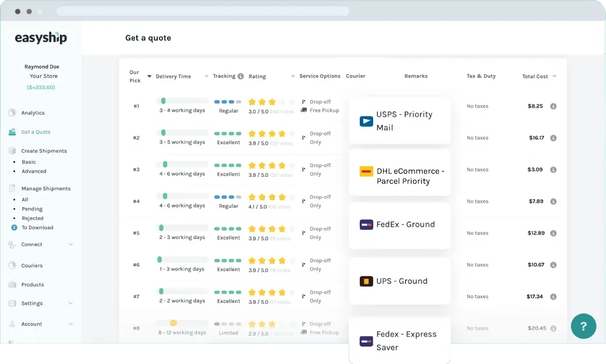The width and height of the screenshot is (606, 364).
Task: Click the Get a Quote icon
Action: [13, 132]
